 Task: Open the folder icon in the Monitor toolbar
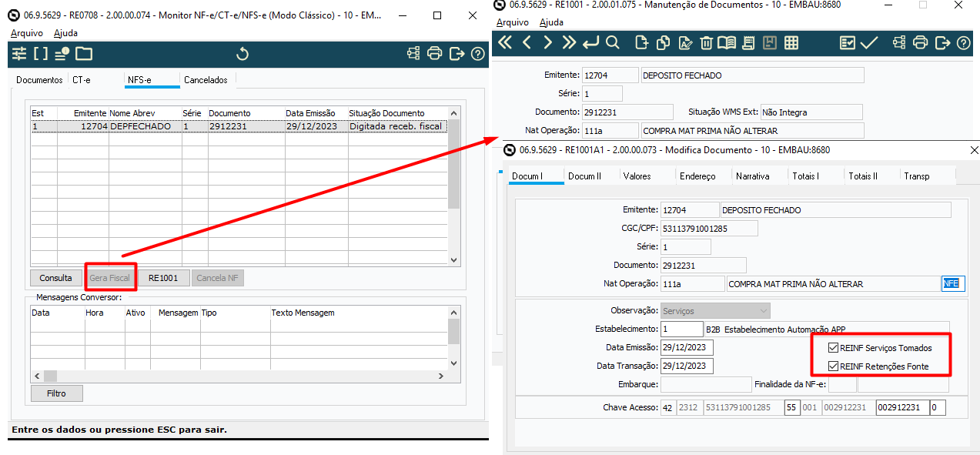click(x=83, y=53)
